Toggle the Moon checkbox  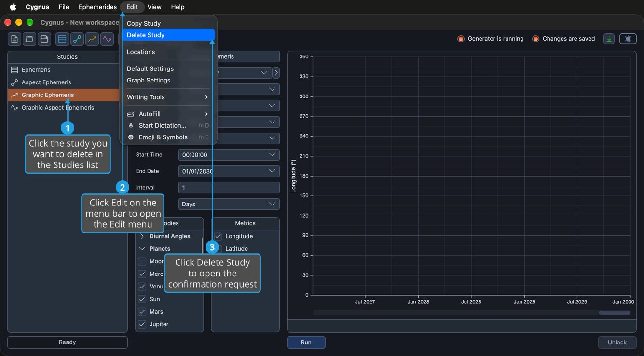[142, 261]
